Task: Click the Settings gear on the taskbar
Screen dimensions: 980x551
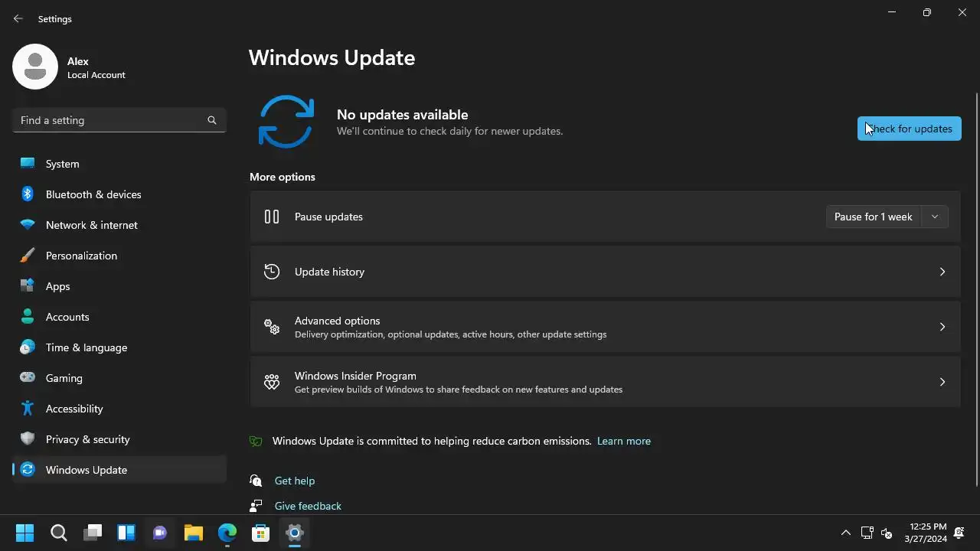Action: tap(295, 533)
